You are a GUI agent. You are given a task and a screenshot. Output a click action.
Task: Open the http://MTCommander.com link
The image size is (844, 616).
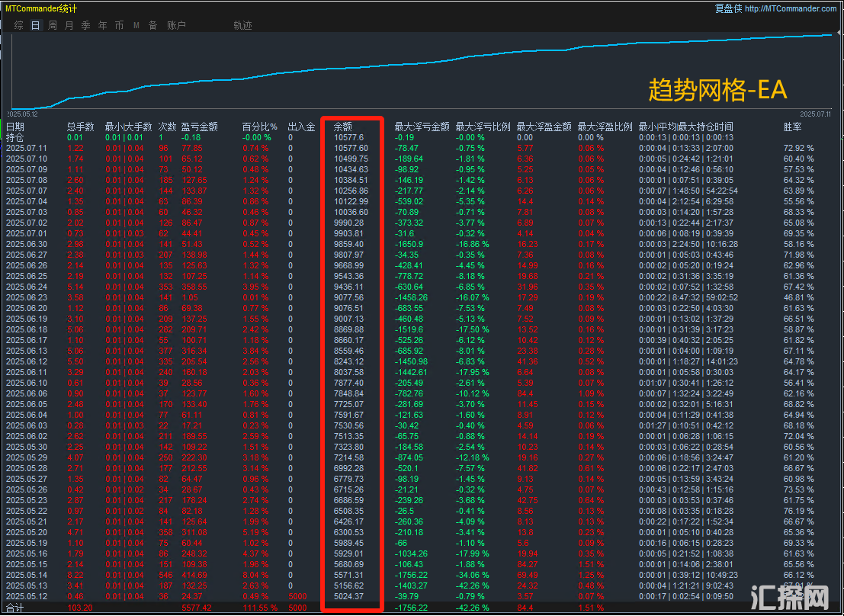790,8
